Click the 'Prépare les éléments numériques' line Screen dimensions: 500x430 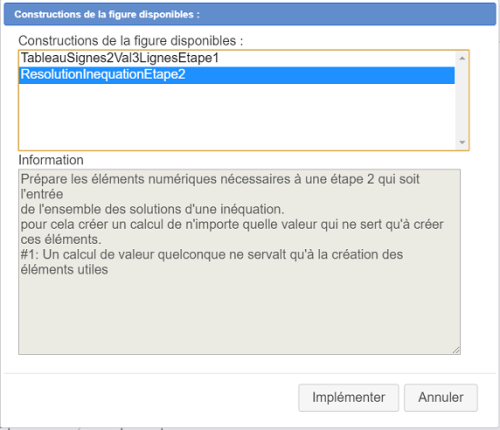point(220,179)
